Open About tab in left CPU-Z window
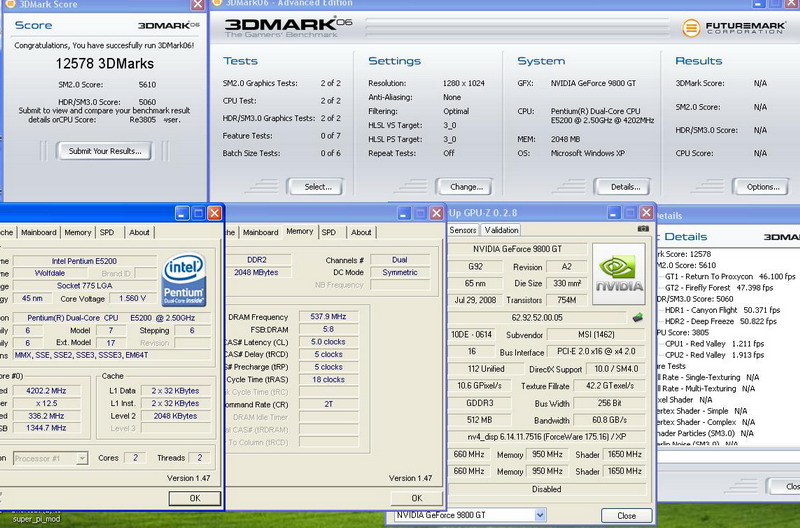Viewport: 800px width, 528px height. pyautogui.click(x=139, y=232)
